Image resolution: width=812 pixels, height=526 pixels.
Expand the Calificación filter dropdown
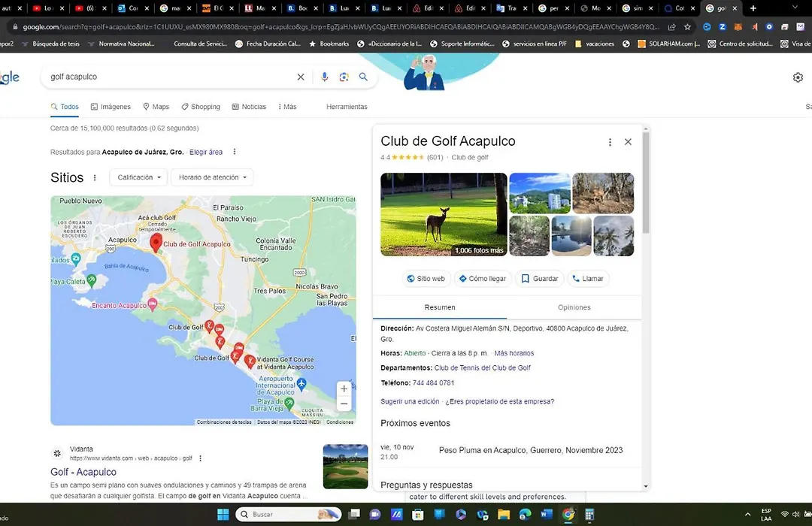[x=139, y=177]
